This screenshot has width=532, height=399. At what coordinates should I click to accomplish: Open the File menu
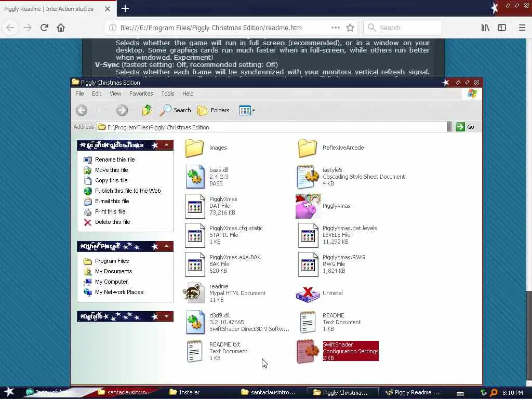pos(79,94)
